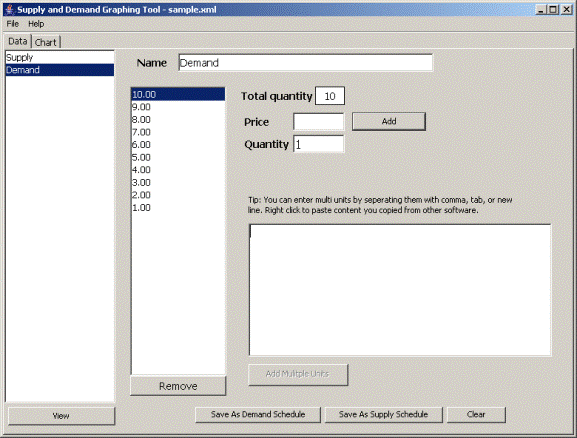Click the multi-unit entry text area
This screenshot has width=577, height=438.
coord(400,290)
